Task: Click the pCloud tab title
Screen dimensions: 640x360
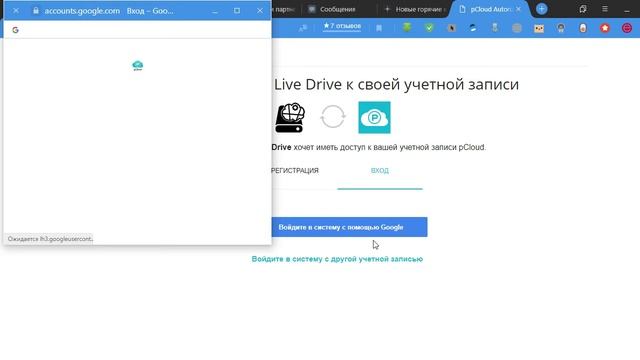Action: click(491, 9)
